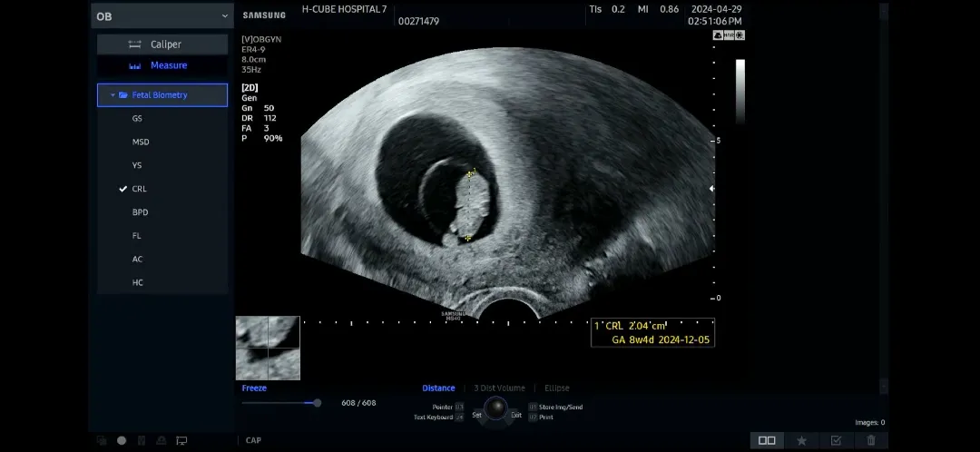Image resolution: width=980 pixels, height=452 pixels.
Task: Click the select-all checkmark icon
Action: click(837, 441)
